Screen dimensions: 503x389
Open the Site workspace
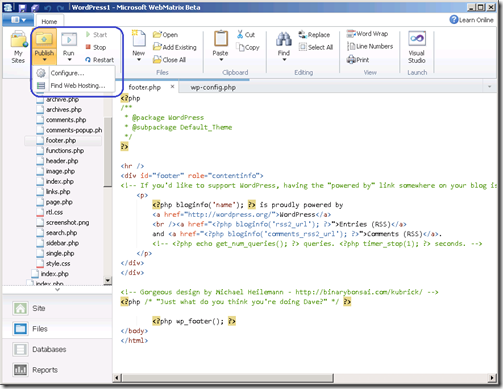pyautogui.click(x=57, y=308)
